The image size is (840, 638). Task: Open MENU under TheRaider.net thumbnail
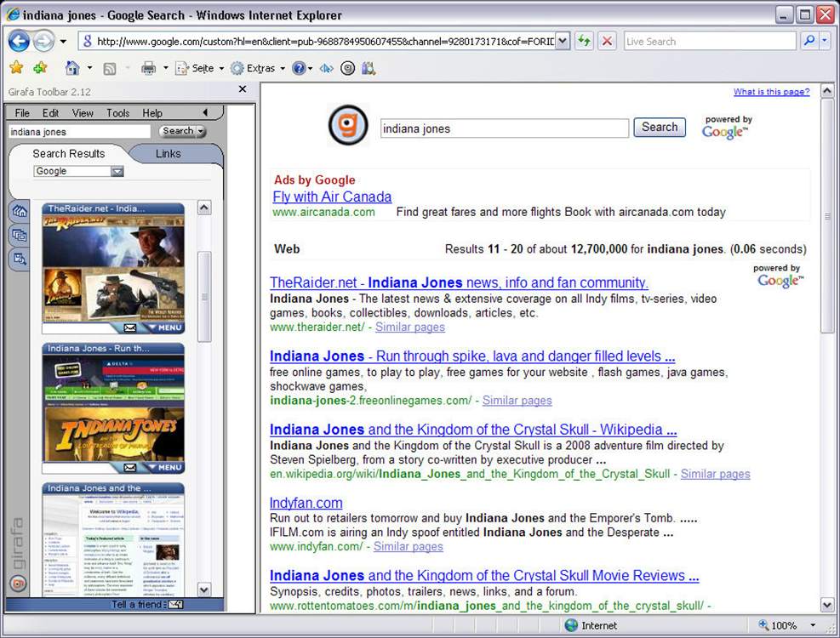(166, 328)
